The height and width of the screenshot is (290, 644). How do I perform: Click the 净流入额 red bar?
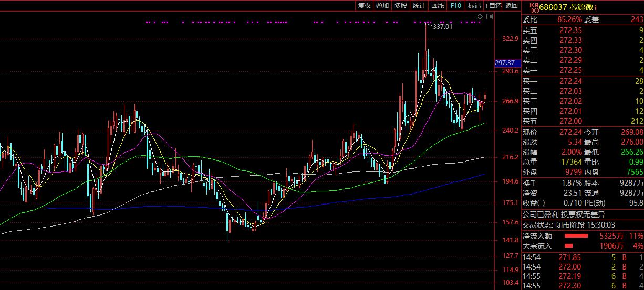point(576,236)
